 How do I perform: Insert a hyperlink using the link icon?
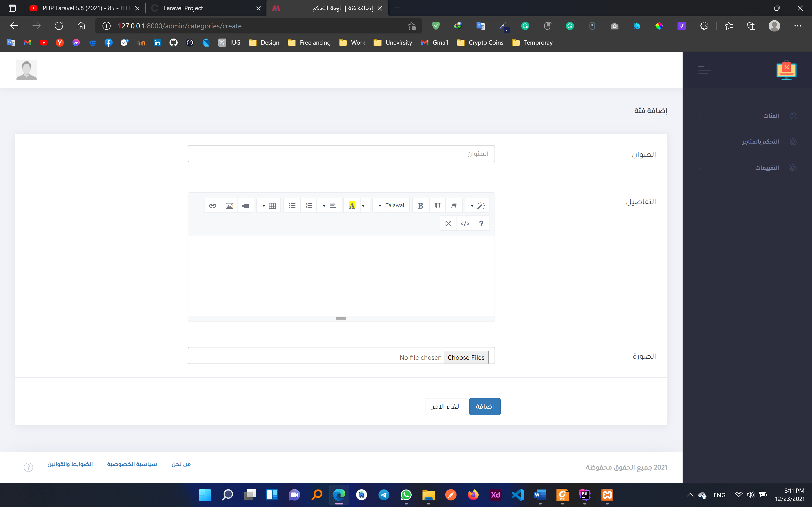pos(212,205)
